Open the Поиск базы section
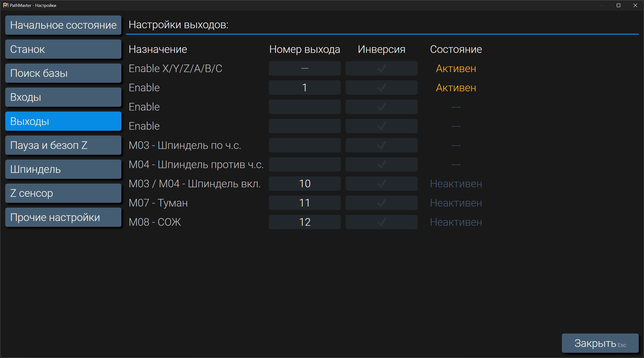 click(63, 73)
